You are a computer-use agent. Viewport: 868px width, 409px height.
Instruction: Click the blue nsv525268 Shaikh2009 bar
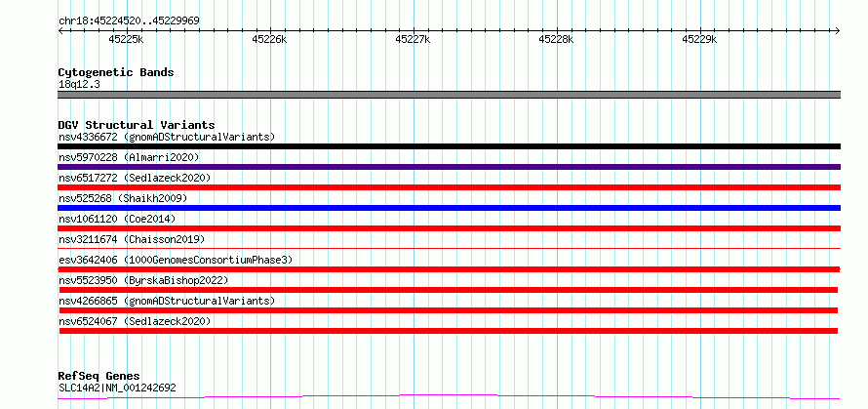click(449, 208)
